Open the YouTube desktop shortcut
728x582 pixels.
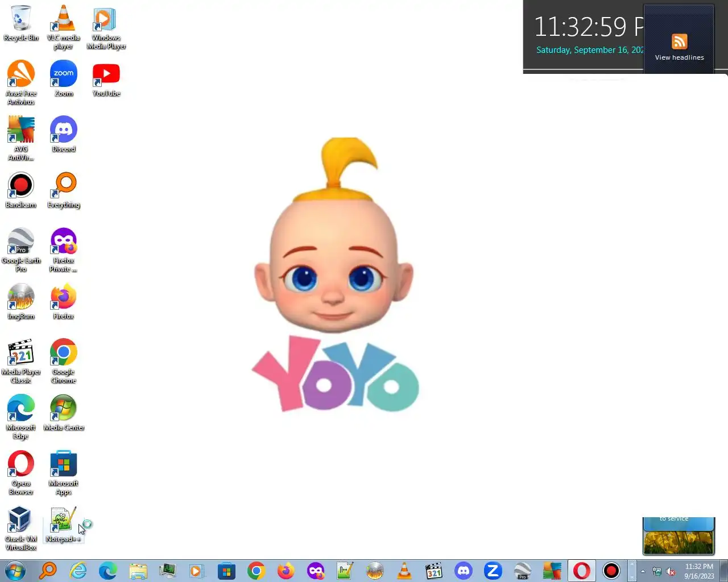pos(106,78)
